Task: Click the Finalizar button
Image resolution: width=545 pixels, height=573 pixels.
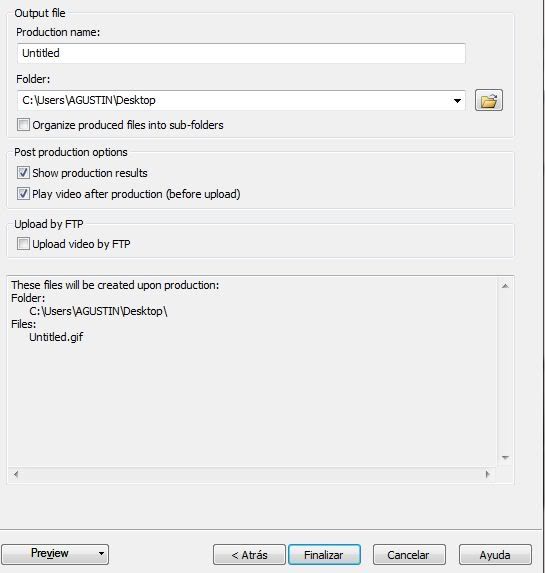Action: pyautogui.click(x=324, y=555)
